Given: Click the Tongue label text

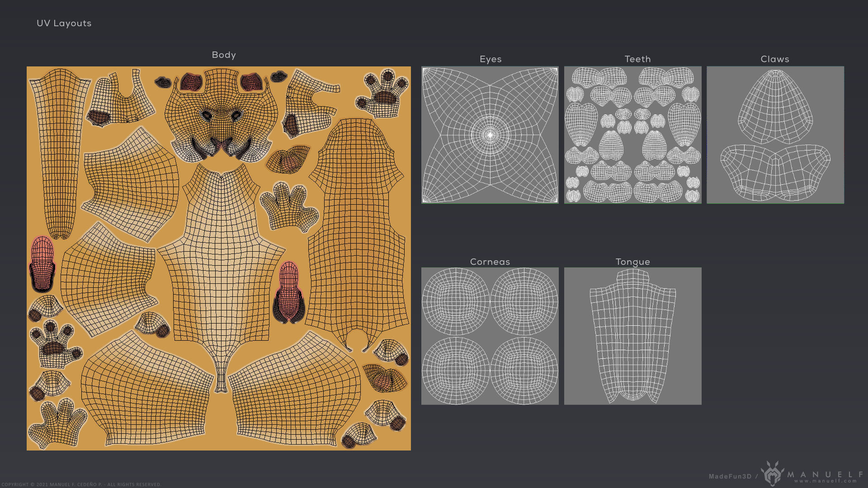Looking at the screenshot, I should click(x=632, y=262).
